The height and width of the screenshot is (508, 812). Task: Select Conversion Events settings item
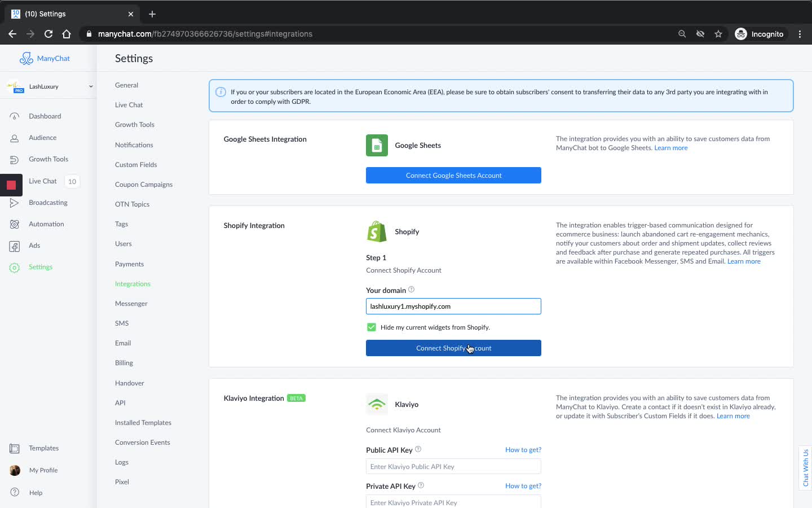point(142,443)
